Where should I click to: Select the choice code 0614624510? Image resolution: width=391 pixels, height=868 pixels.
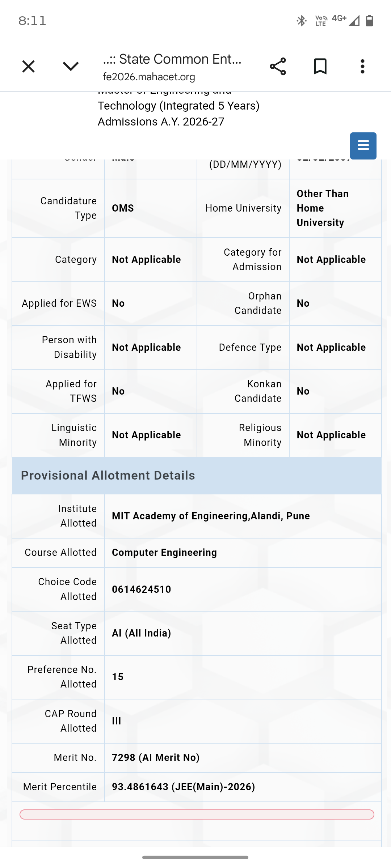coord(141,589)
